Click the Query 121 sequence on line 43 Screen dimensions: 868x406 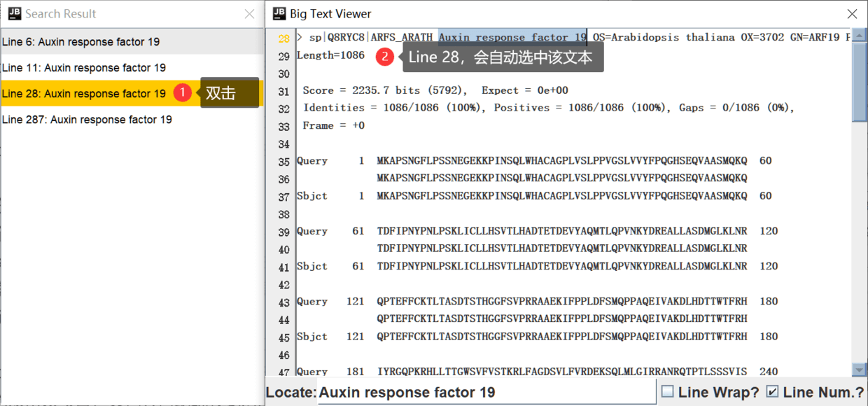click(x=561, y=302)
